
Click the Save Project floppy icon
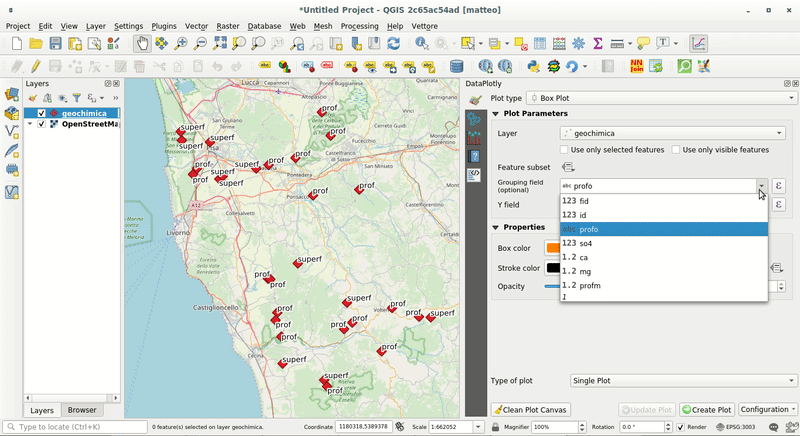tap(56, 43)
